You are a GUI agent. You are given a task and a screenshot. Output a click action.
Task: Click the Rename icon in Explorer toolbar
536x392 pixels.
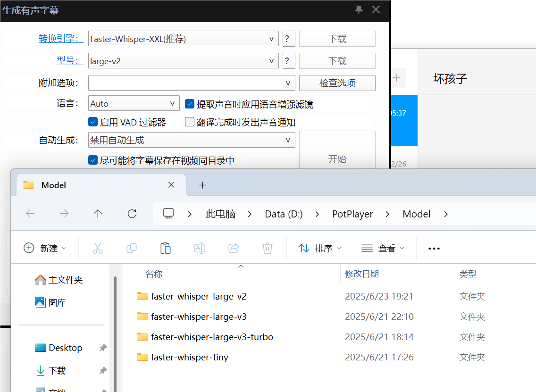200,248
